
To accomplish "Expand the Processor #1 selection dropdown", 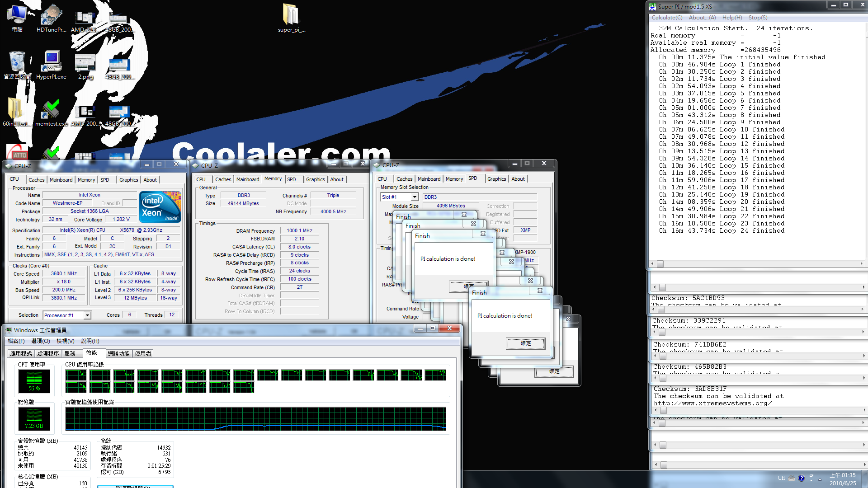I will (87, 315).
